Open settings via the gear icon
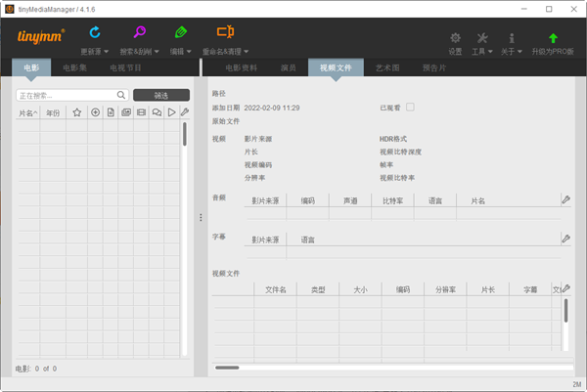The width and height of the screenshot is (587, 392). [455, 38]
